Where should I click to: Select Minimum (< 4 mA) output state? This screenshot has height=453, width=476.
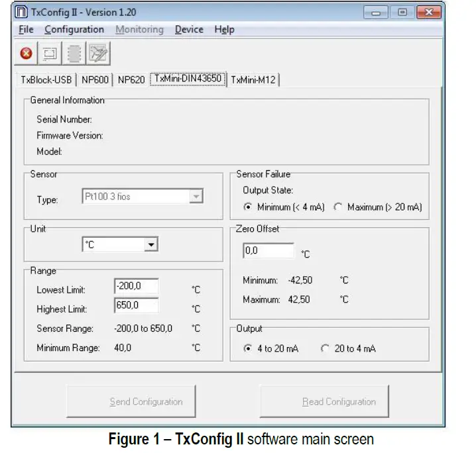(x=284, y=207)
